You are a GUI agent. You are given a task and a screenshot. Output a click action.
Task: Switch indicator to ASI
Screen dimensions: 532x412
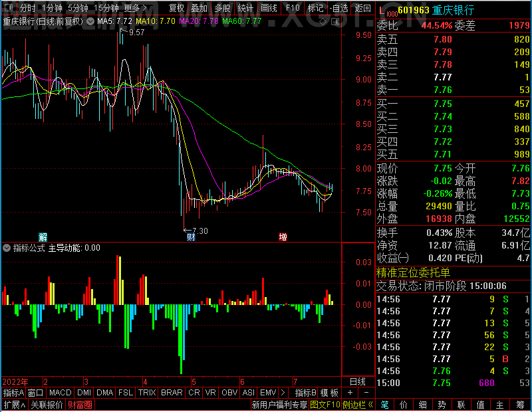point(248,393)
